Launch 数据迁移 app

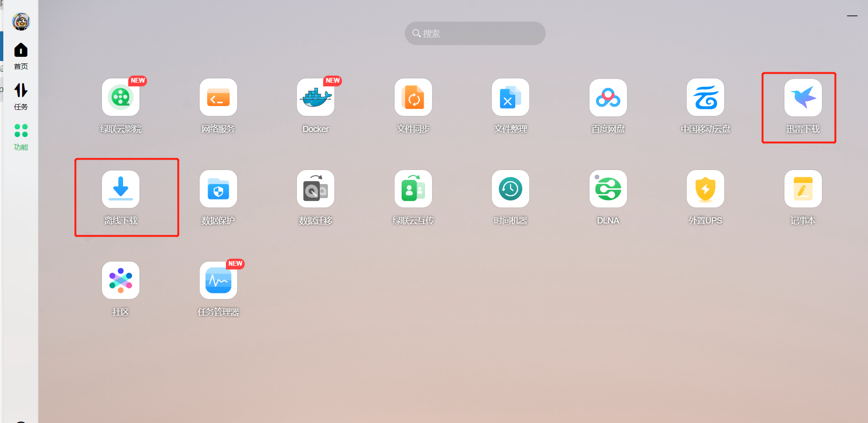tap(316, 189)
